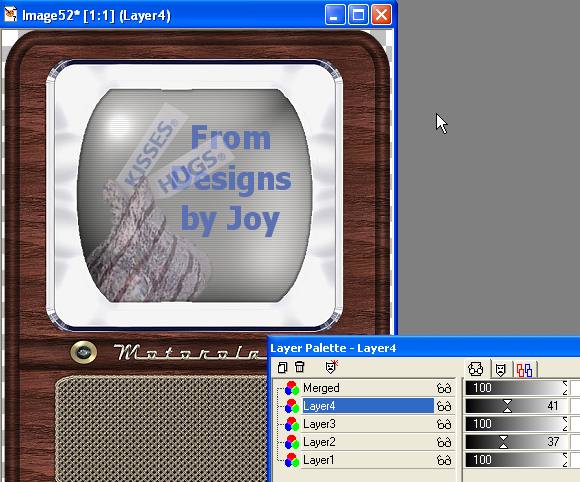Click the RGB icon of the Merged layer
The width and height of the screenshot is (580, 482).
coord(291,388)
